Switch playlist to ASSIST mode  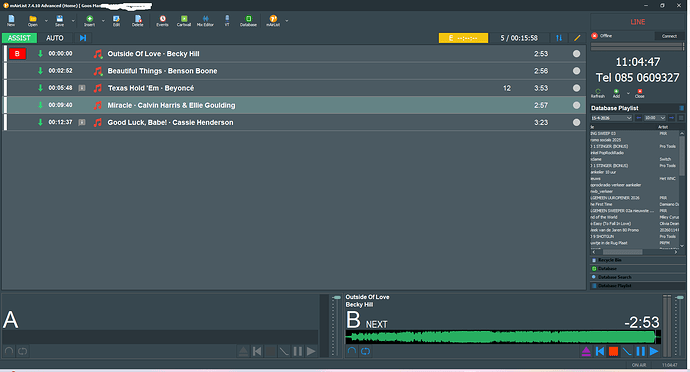tap(19, 38)
